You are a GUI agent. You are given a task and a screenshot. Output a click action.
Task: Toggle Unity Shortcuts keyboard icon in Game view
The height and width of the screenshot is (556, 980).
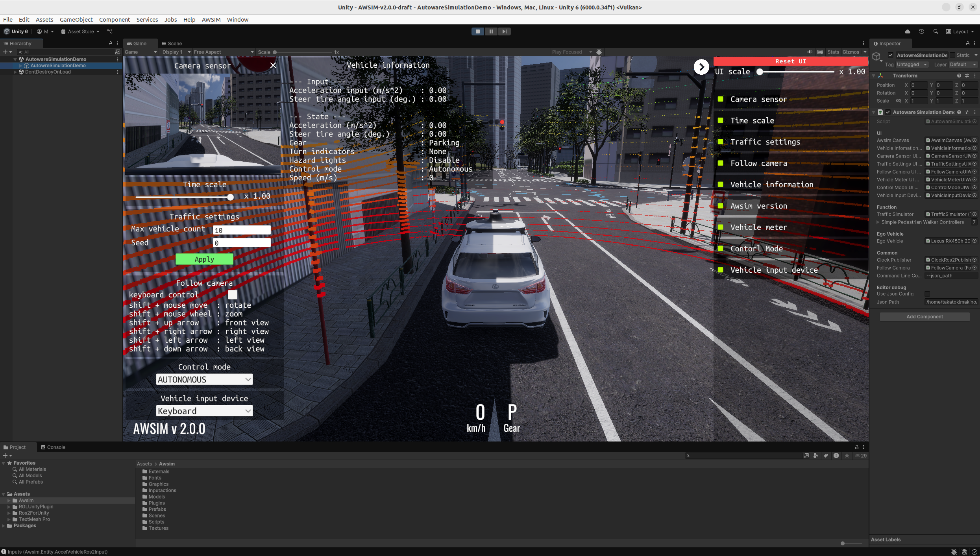[x=820, y=52]
